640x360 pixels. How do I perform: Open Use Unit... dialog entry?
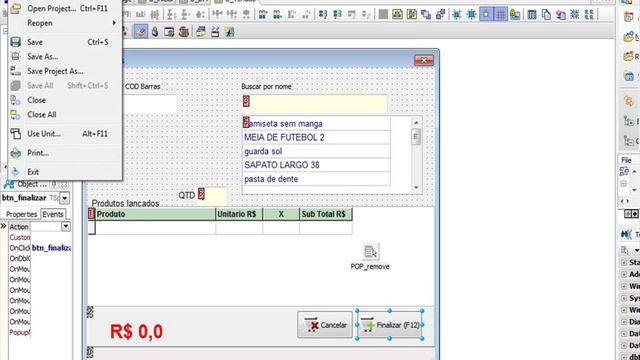(x=65, y=133)
